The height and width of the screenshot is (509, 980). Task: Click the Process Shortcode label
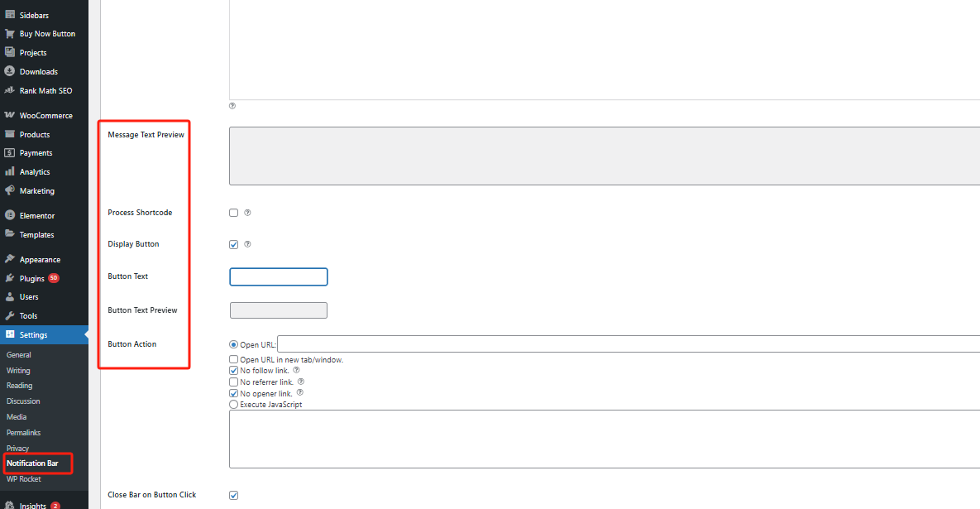(140, 213)
